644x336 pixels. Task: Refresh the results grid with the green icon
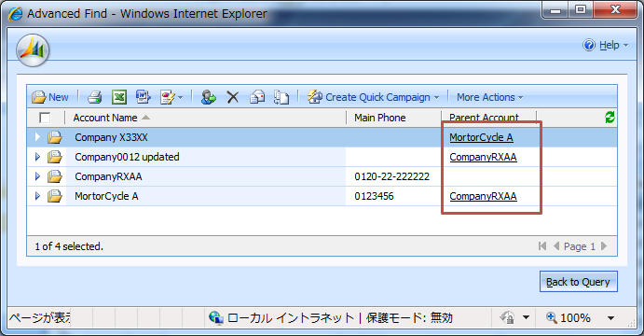(x=610, y=118)
